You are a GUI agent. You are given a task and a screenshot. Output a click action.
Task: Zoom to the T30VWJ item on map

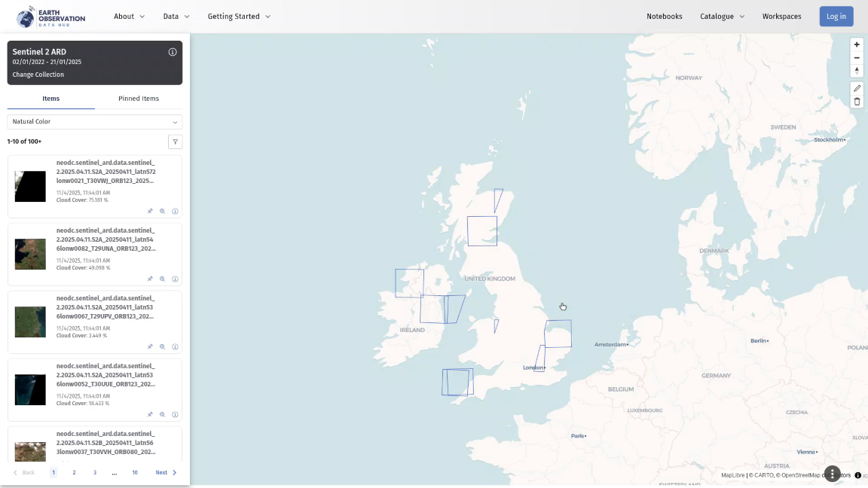coord(162,212)
